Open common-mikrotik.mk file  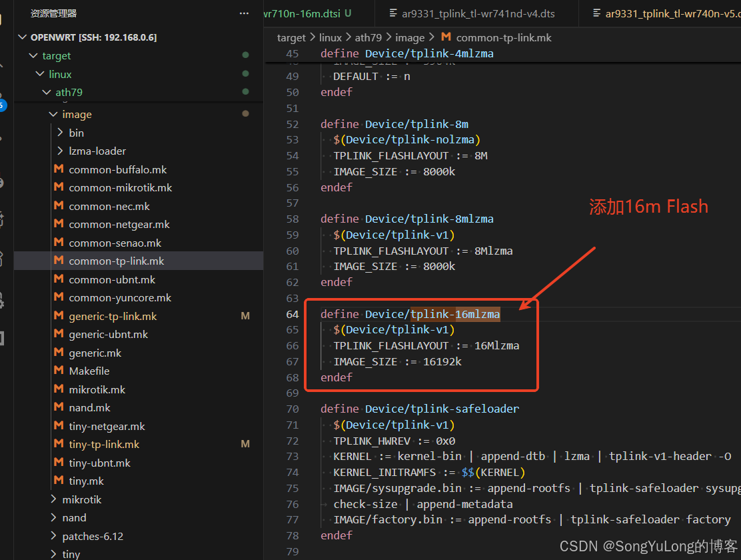[121, 188]
